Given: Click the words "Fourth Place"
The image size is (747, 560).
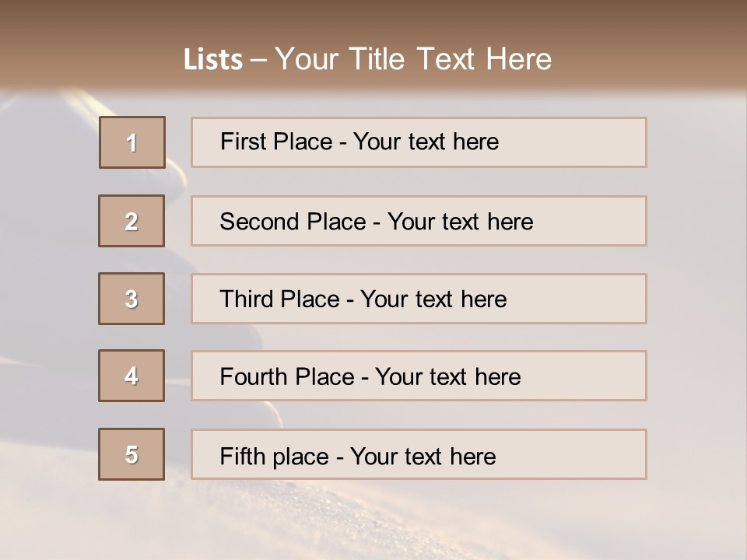Looking at the screenshot, I should tap(286, 377).
